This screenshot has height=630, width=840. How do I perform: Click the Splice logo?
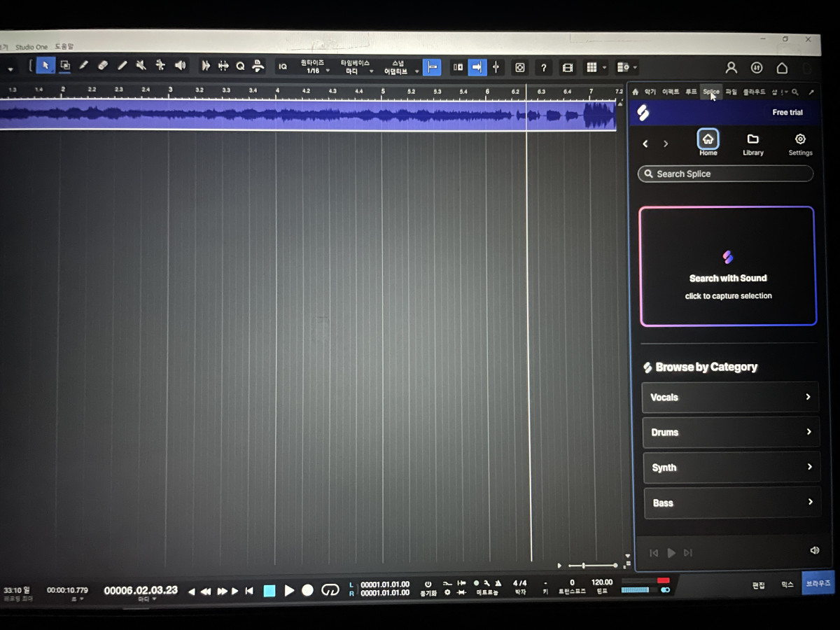[x=643, y=112]
